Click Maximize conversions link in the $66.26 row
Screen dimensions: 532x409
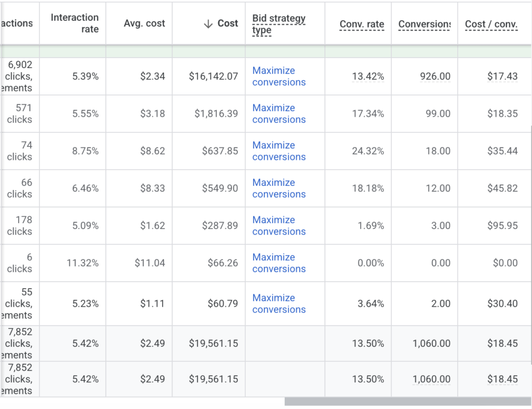point(278,263)
